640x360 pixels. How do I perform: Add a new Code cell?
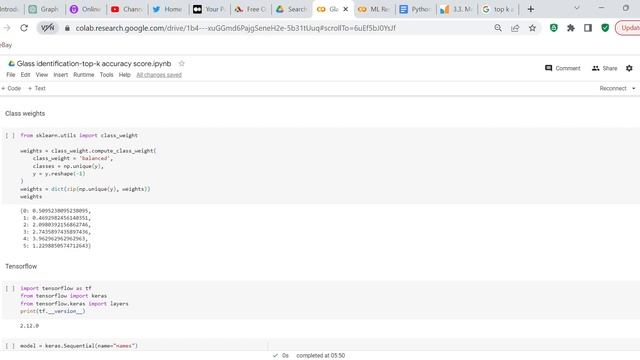[11, 88]
